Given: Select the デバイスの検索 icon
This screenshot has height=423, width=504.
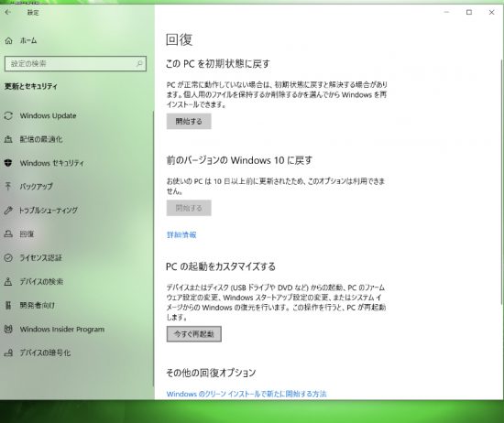Looking at the screenshot, I should 8,282.
